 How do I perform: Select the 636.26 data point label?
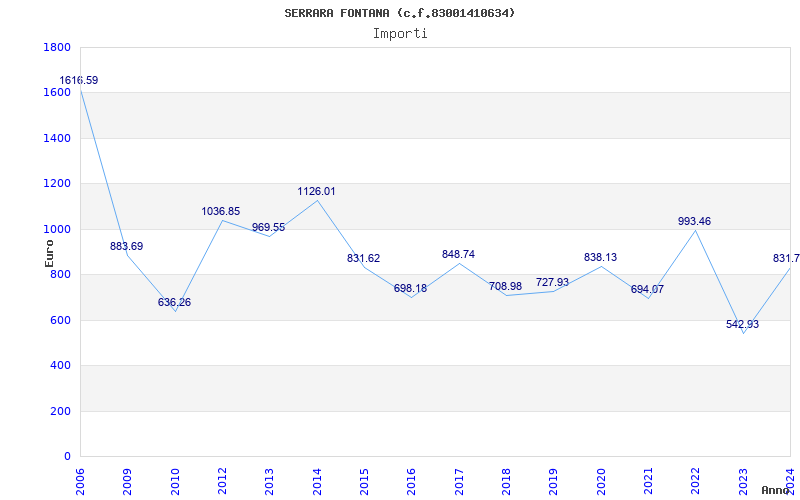click(x=174, y=302)
